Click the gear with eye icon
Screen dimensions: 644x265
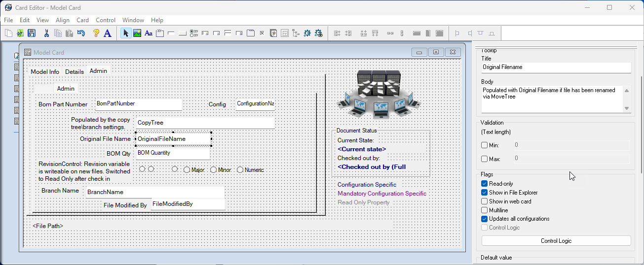pos(318,33)
